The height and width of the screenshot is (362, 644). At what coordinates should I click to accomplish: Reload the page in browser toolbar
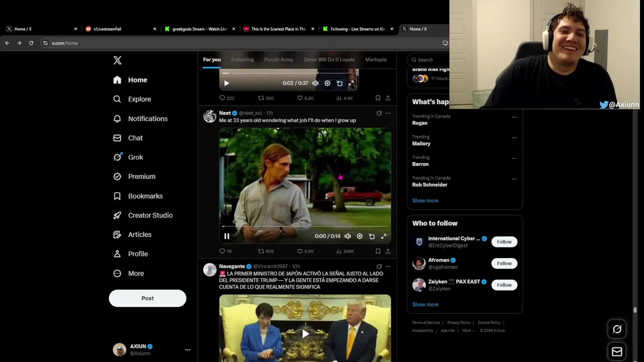31,43
